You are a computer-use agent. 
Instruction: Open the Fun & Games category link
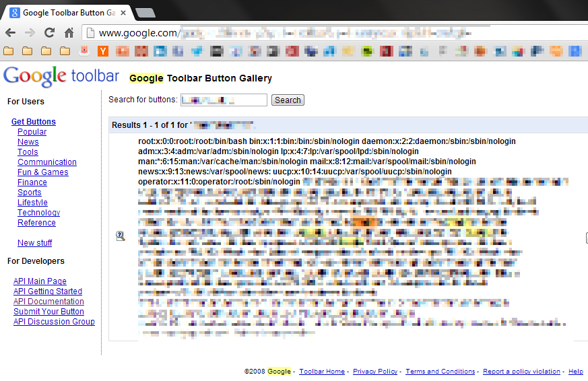coord(42,172)
